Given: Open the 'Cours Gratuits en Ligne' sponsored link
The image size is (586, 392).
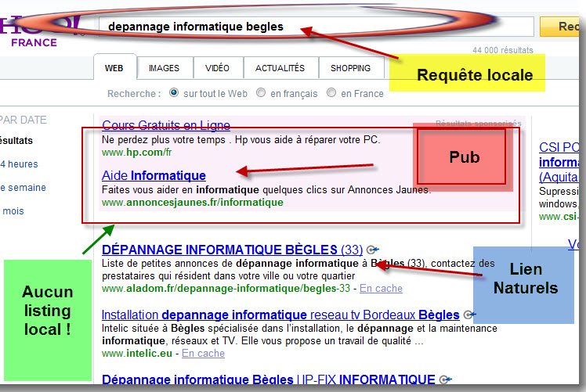Looking at the screenshot, I should pyautogui.click(x=166, y=125).
